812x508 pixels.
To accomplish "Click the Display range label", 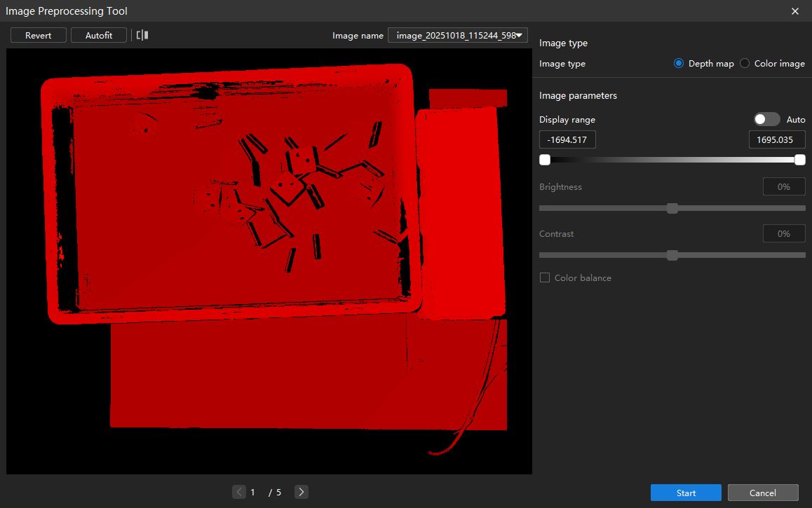I will tap(567, 120).
